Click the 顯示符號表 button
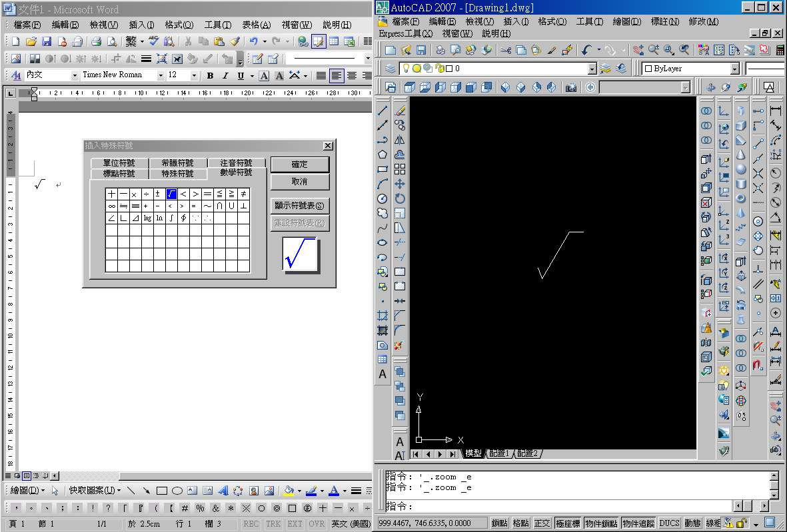The width and height of the screenshot is (787, 532). (300, 206)
